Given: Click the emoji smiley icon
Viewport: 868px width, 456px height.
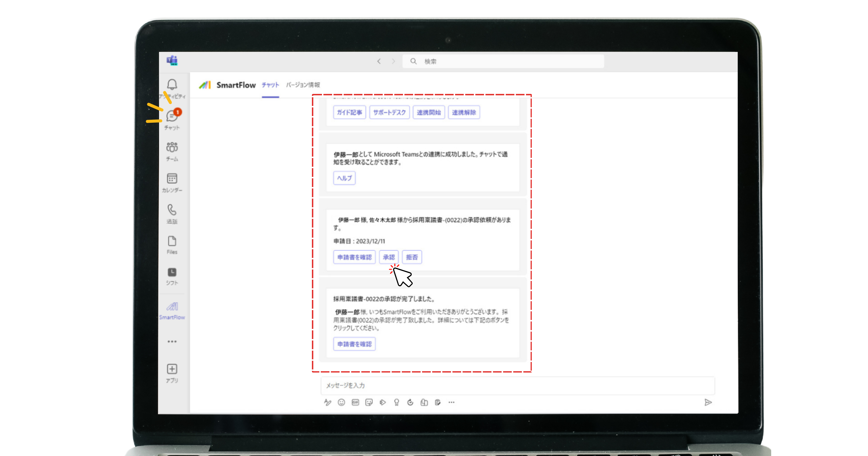Looking at the screenshot, I should (x=341, y=403).
